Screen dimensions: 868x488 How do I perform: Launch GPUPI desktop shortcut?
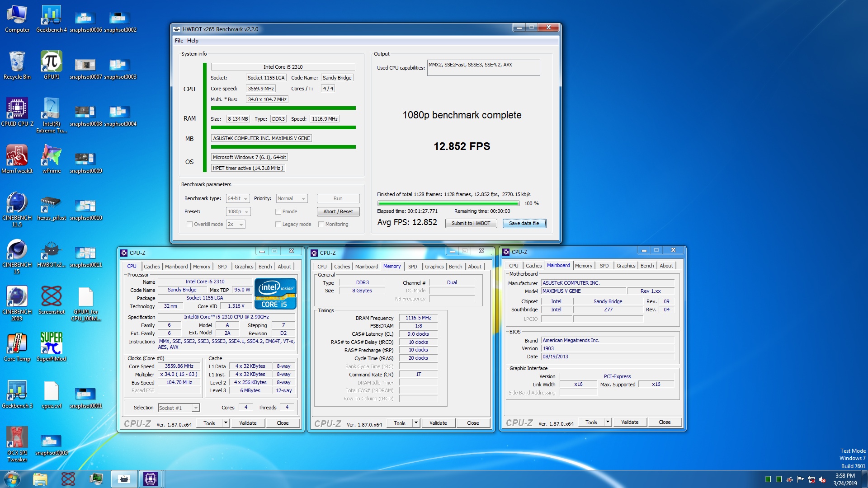pyautogui.click(x=52, y=66)
